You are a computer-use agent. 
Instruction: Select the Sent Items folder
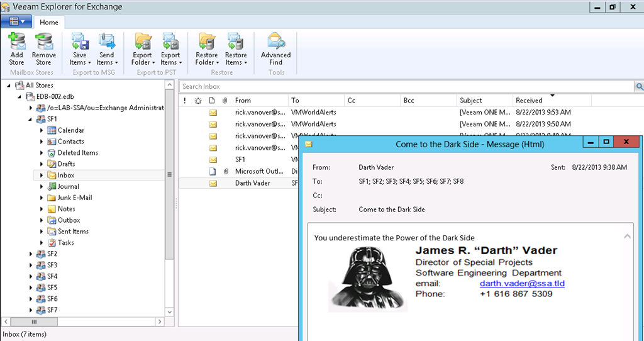pyautogui.click(x=73, y=232)
